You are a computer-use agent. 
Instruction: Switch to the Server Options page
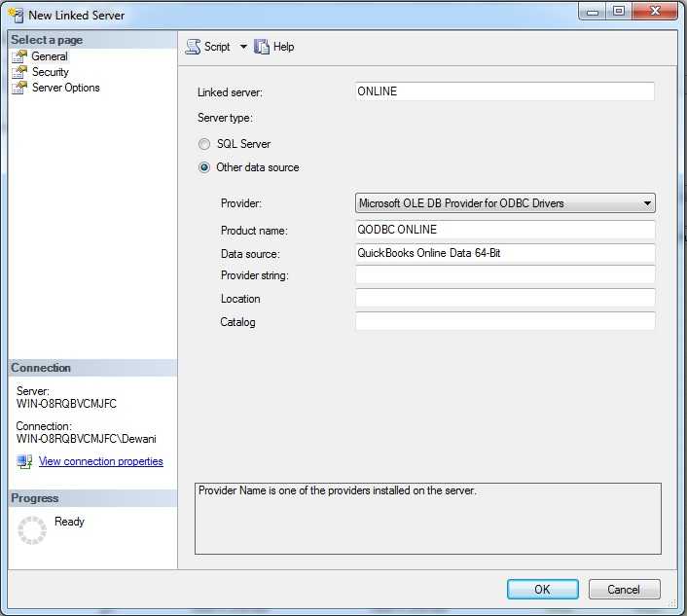click(65, 88)
